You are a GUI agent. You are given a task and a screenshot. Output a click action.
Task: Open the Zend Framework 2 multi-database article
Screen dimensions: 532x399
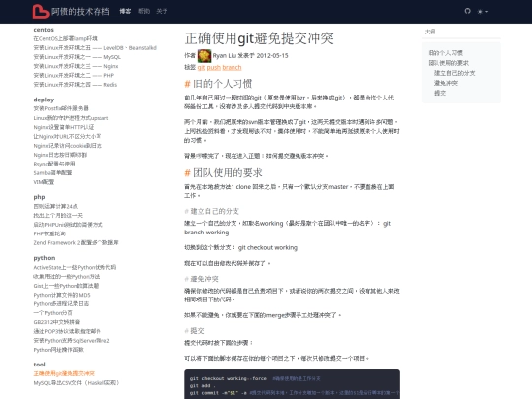pos(76,243)
